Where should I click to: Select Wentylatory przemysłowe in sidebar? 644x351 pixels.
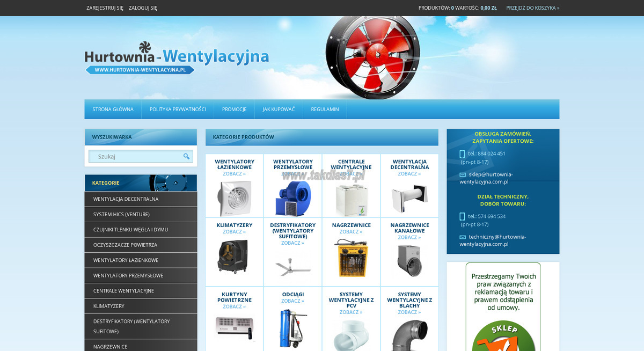coord(141,275)
